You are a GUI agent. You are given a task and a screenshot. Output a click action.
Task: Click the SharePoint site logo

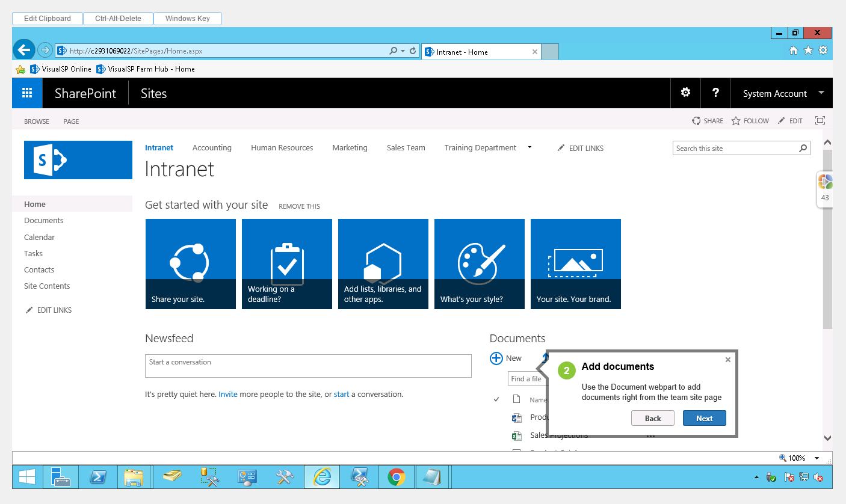[78, 160]
